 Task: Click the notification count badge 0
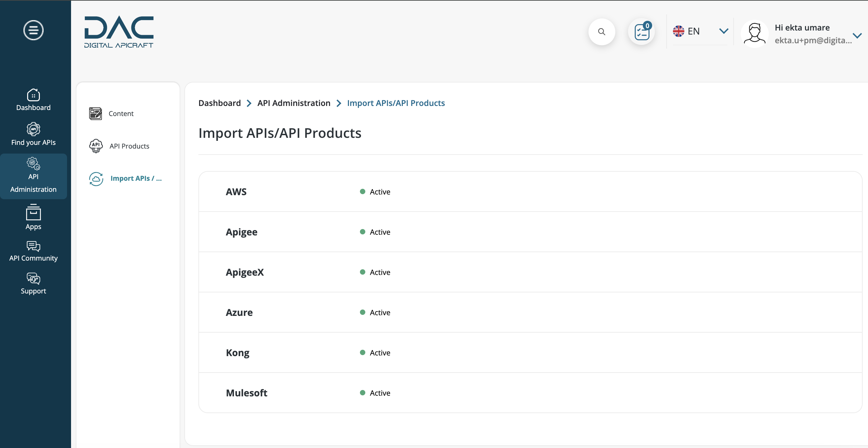(647, 25)
